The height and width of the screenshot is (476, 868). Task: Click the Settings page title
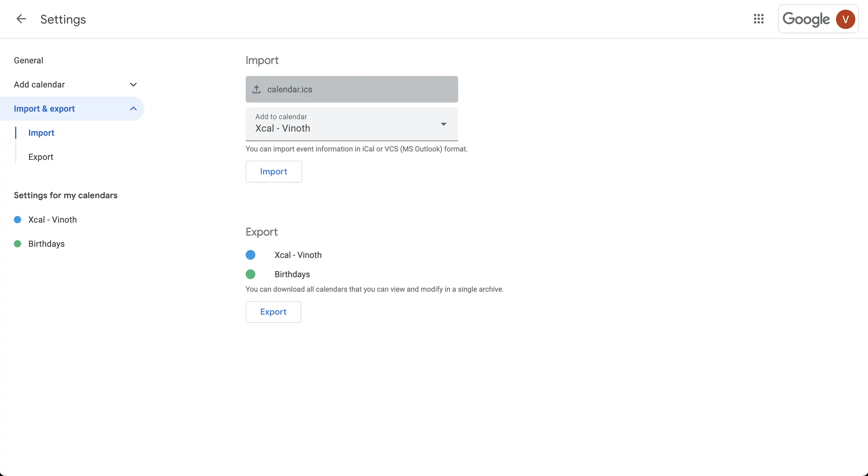(63, 19)
